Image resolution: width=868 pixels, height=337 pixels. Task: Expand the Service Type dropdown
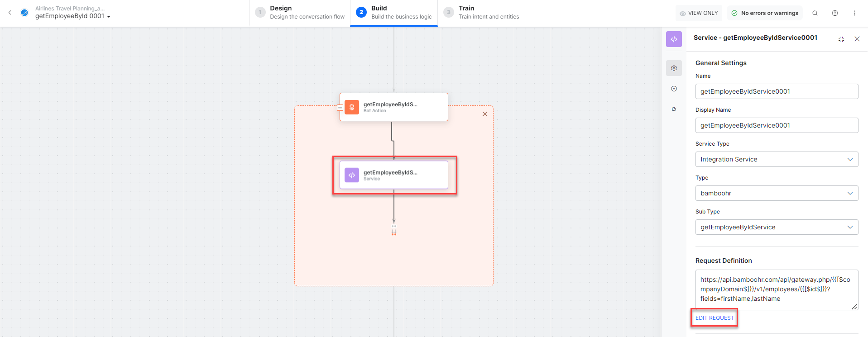776,159
